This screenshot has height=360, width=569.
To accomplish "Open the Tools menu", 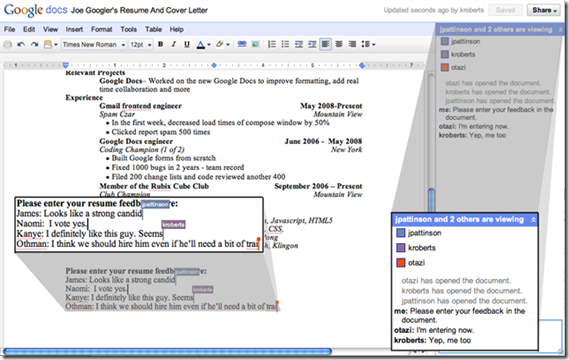I will point(128,29).
